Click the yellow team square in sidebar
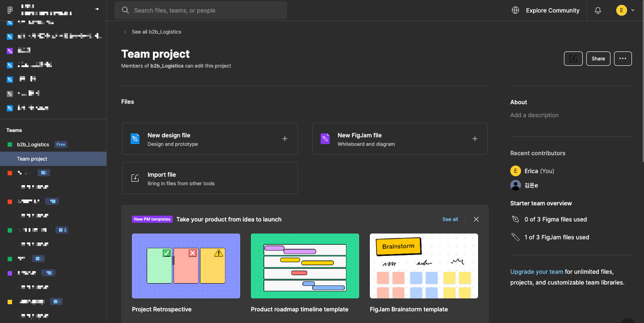Viewport: 644px width, 323px height. [x=10, y=302]
